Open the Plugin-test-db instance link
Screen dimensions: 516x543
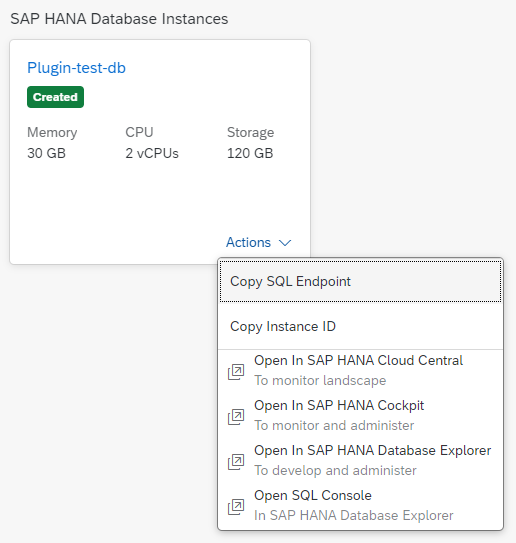tap(76, 68)
